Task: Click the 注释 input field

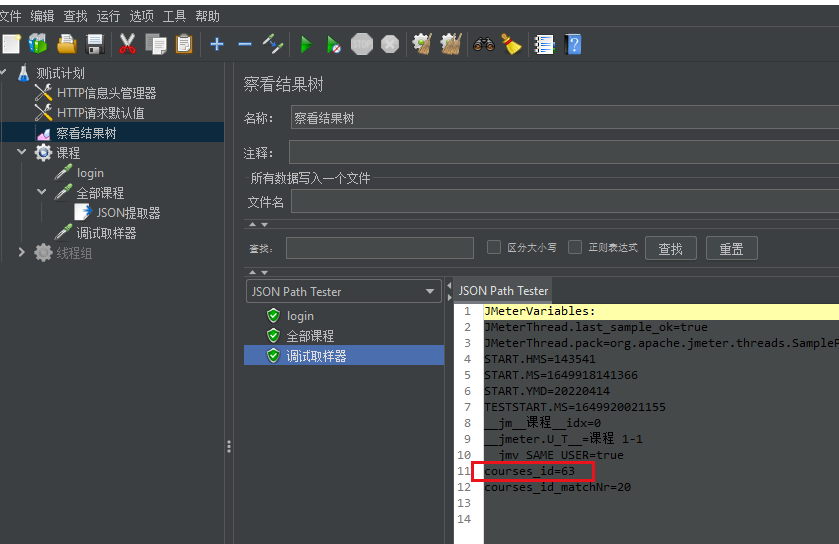Action: 563,152
